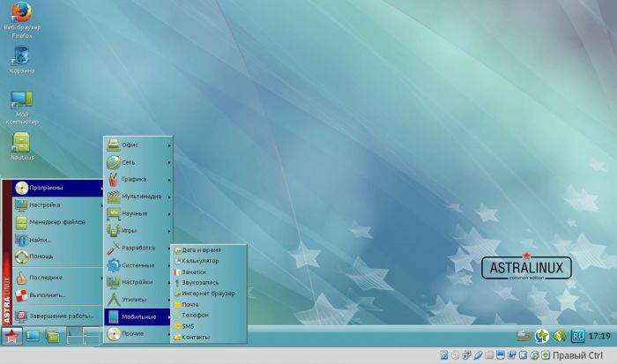The height and width of the screenshot is (364, 617).
Task: Launch Калькулятор from Мобильные submenu
Action: pyautogui.click(x=209, y=261)
